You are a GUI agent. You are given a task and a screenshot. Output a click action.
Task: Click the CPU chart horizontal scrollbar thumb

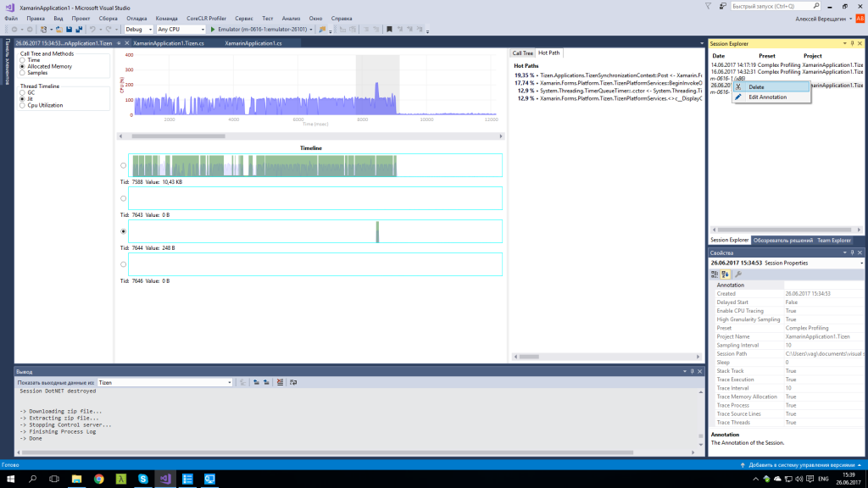click(178, 136)
